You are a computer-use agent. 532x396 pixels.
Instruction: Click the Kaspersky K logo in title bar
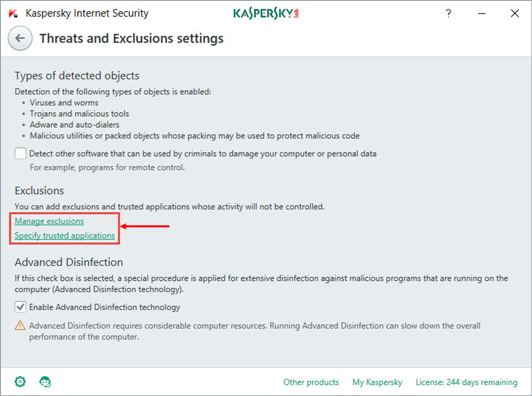[13, 13]
